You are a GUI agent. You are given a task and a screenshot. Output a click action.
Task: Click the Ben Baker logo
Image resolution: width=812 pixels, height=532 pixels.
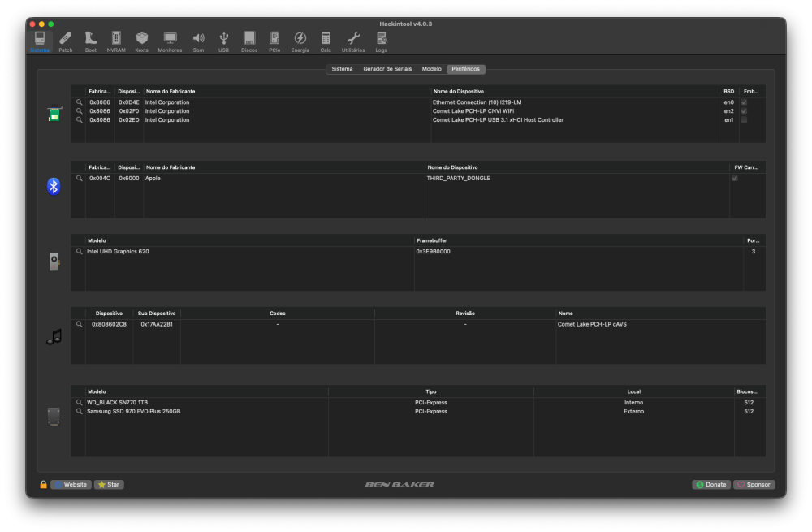point(400,485)
